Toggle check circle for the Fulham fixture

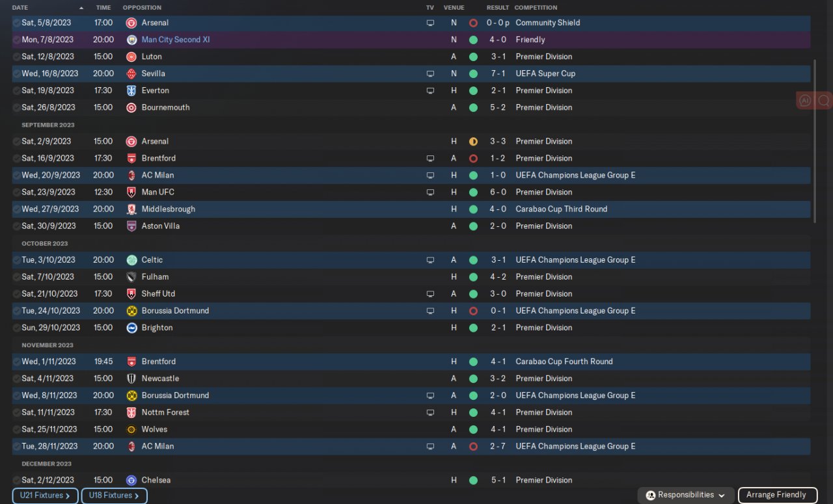pos(16,276)
